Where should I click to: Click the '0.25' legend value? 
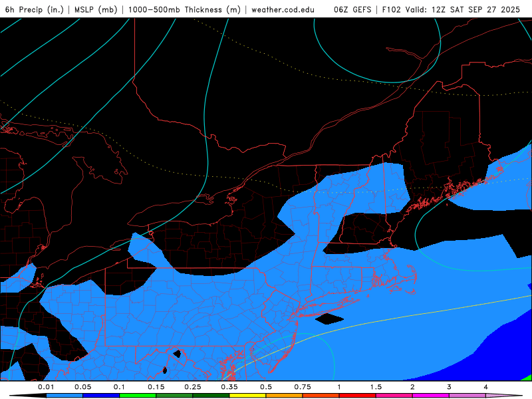pyautogui.click(x=193, y=387)
